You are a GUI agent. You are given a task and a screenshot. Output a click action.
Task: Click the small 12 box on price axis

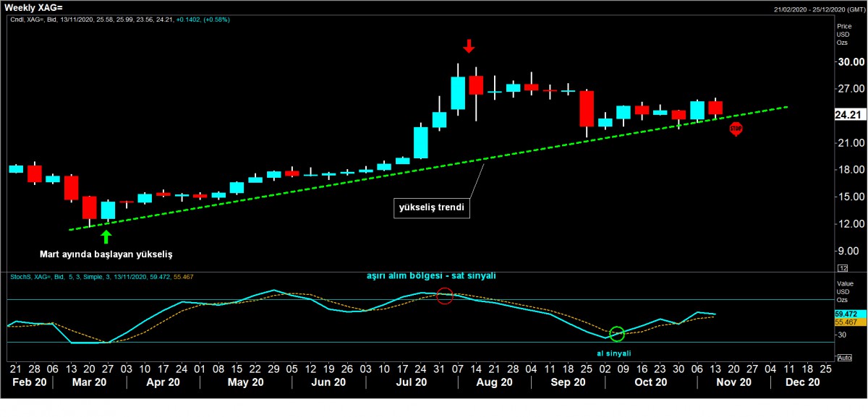coord(843,267)
